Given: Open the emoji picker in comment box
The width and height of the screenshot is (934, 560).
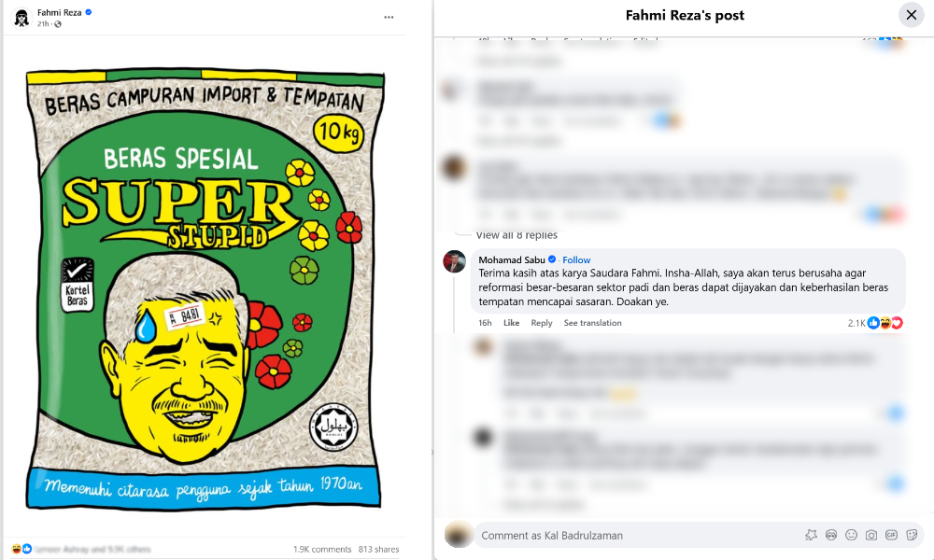Looking at the screenshot, I should tap(851, 535).
